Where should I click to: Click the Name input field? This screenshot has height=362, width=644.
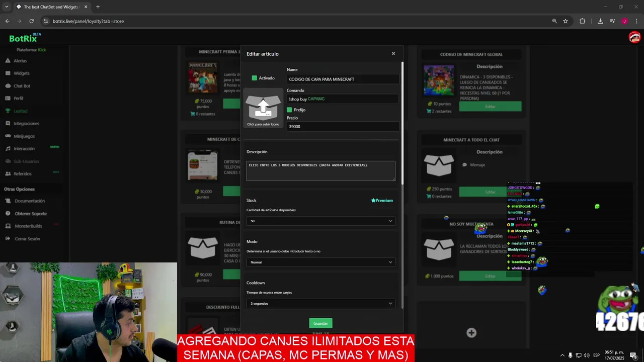[x=343, y=79]
